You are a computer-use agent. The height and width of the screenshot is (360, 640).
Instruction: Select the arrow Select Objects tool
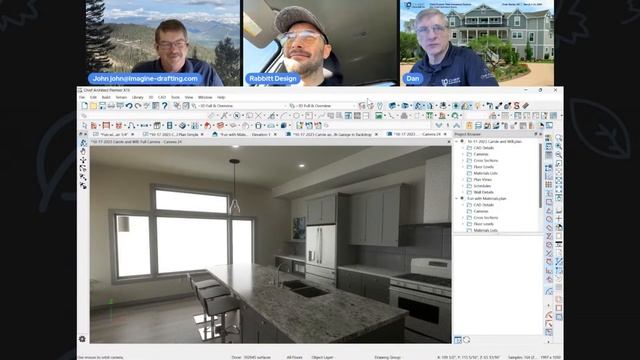click(84, 125)
